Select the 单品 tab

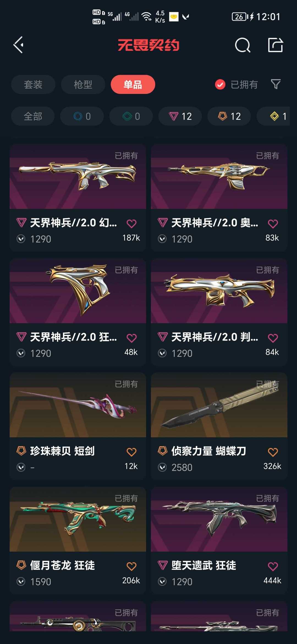click(133, 84)
